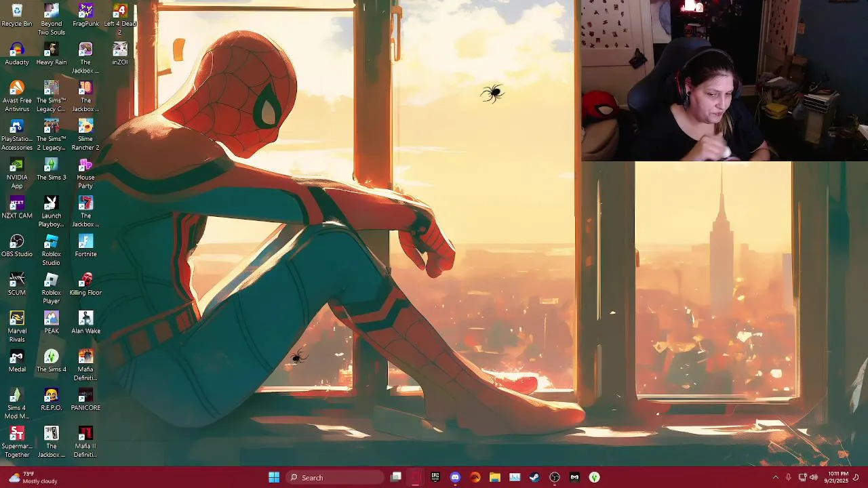Switch to OBS in the taskbar
The height and width of the screenshot is (488, 868).
click(555, 477)
